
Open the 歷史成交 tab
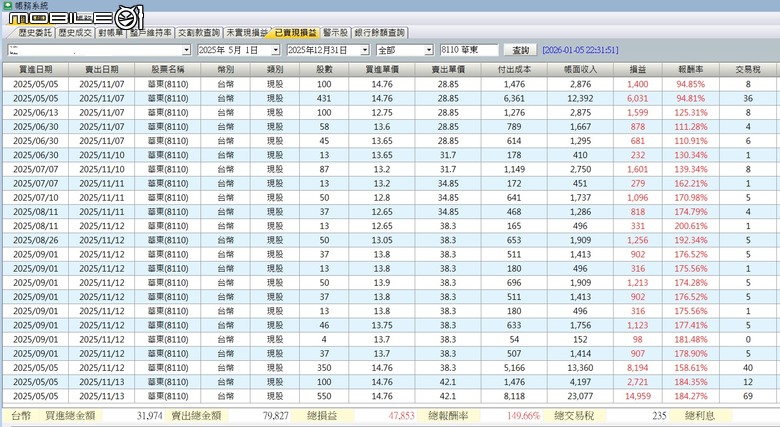tap(75, 33)
